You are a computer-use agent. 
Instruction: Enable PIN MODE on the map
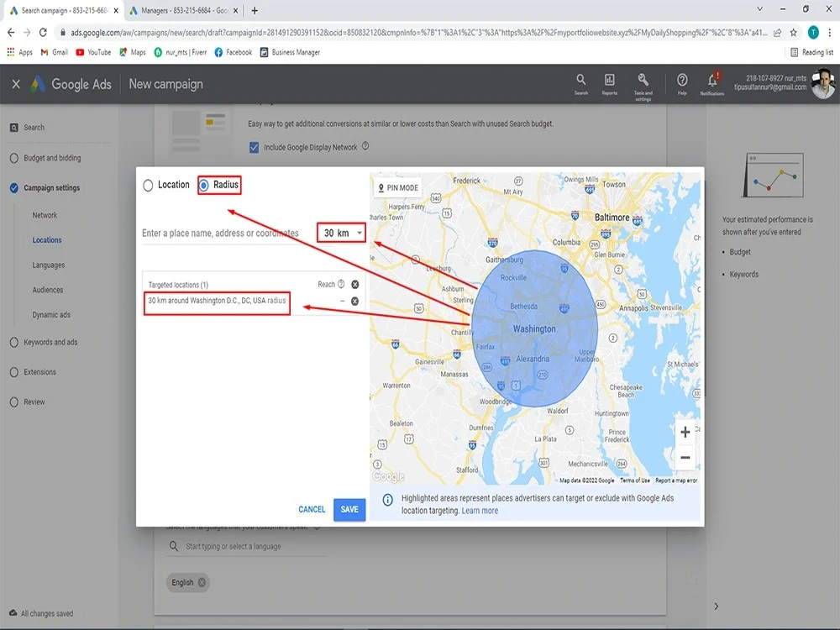pos(397,187)
